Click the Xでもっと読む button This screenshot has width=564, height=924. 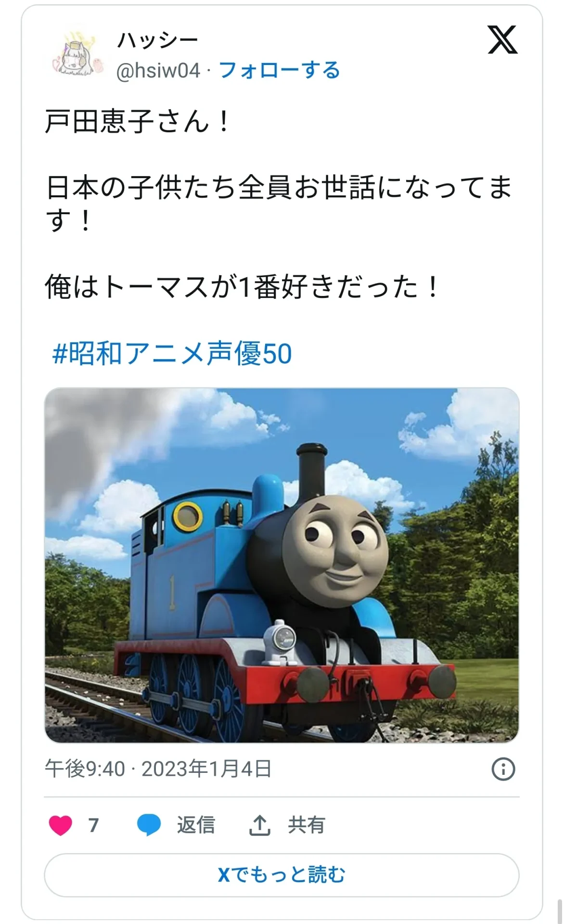[282, 874]
